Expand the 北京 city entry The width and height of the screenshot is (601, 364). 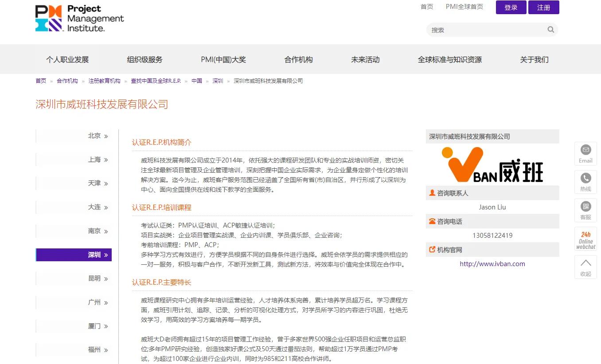coord(73,136)
